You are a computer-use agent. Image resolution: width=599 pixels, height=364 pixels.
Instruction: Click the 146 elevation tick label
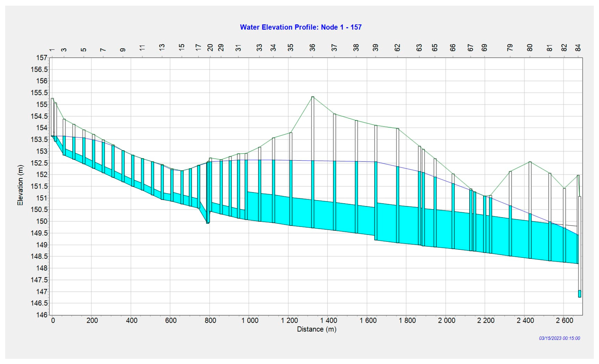point(42,315)
